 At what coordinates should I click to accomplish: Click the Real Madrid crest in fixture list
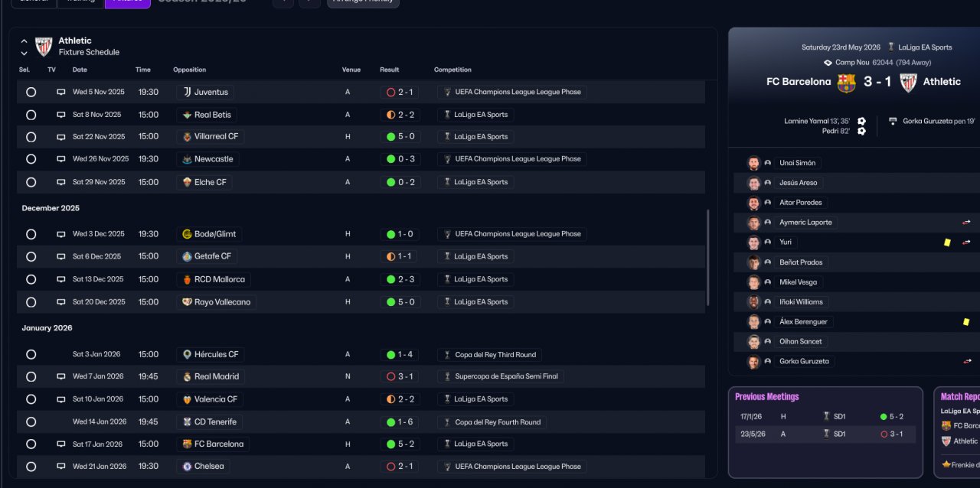click(187, 376)
